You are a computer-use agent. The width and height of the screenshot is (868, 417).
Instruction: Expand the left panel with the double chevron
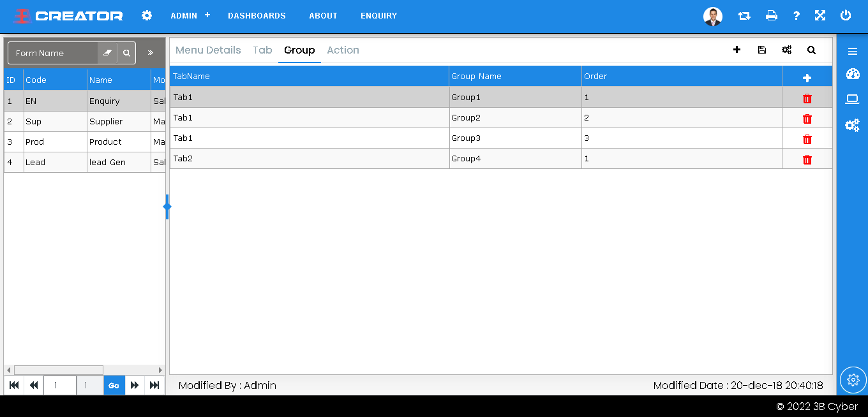point(151,53)
